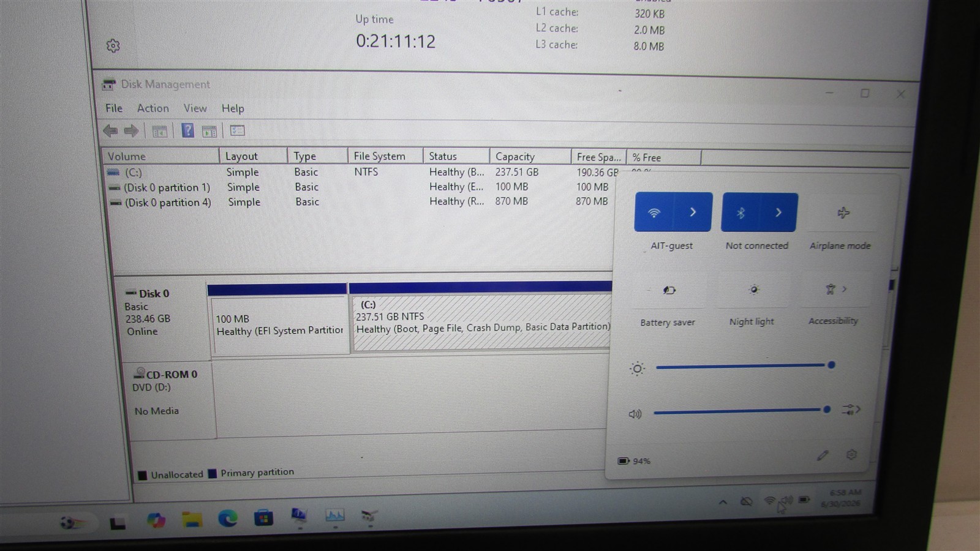Image resolution: width=980 pixels, height=551 pixels.
Task: Click the Task View taskbar icon
Action: [x=118, y=523]
